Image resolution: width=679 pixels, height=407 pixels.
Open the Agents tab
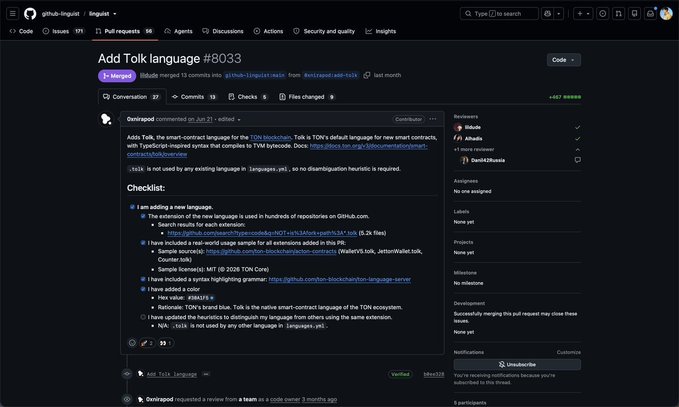coord(178,31)
